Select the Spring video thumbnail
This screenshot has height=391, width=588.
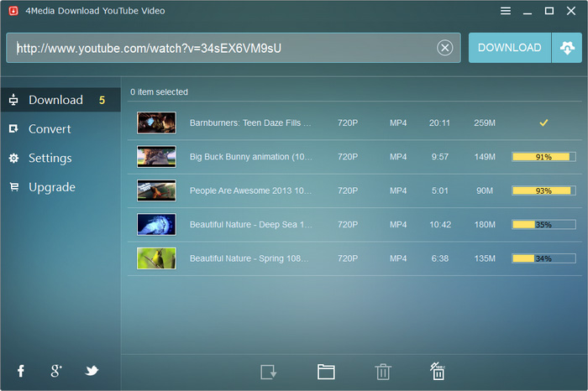coord(156,258)
